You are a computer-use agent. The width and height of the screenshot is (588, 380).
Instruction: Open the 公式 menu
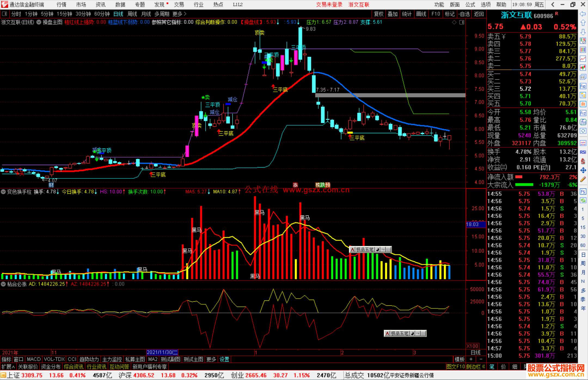click(x=470, y=4)
